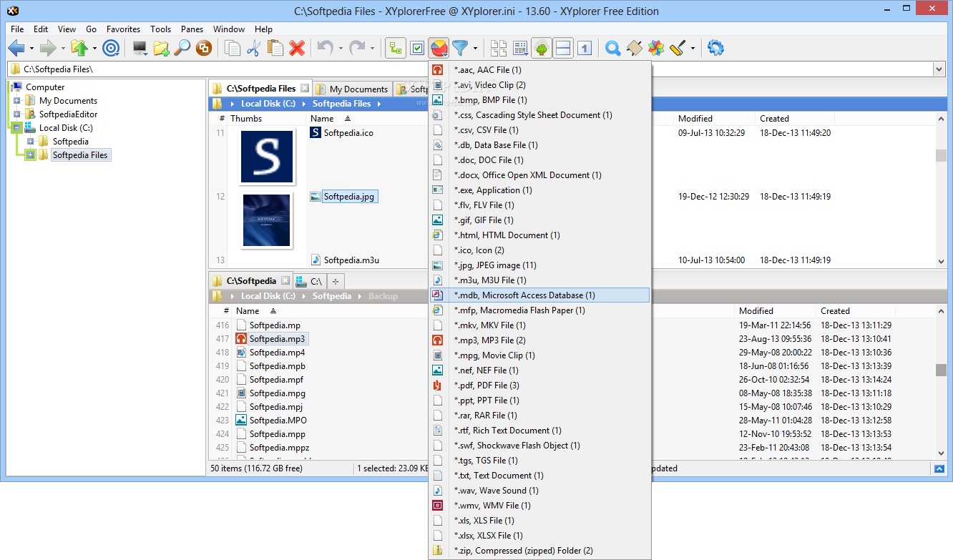Choose *.pdf PDF File (3) entry

(x=540, y=385)
